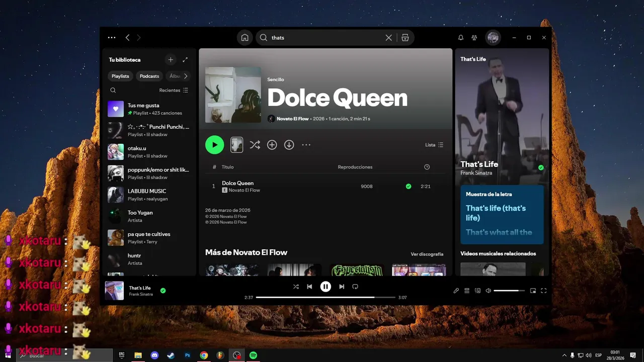Expand Tu biblioteca to full view
The image size is (644, 362).
185,60
